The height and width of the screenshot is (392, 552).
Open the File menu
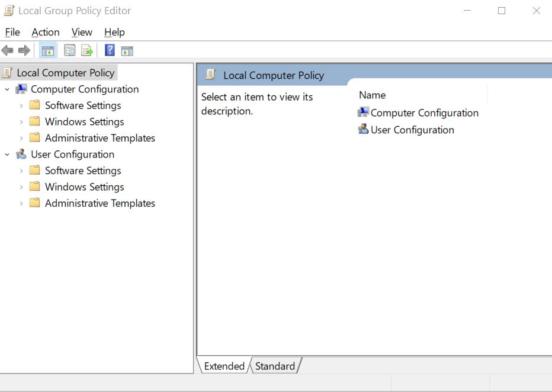point(12,32)
